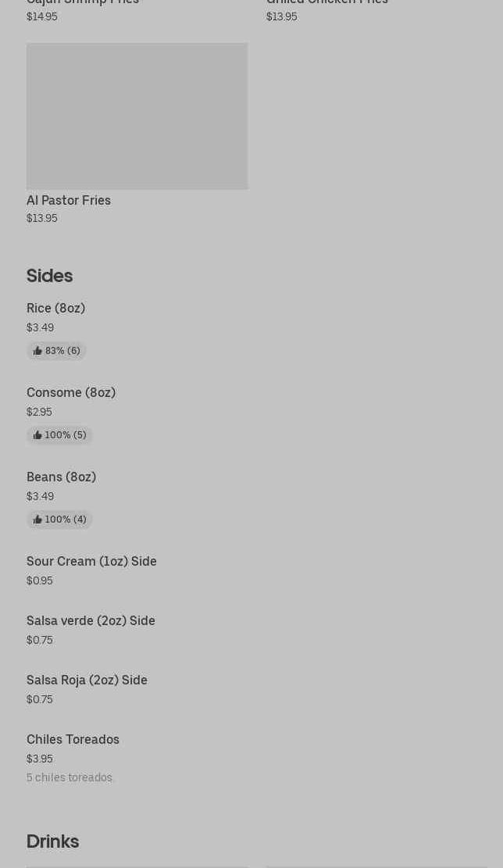Select Salsa Roja (2oz) Side
The width and height of the screenshot is (503, 868).
tap(87, 680)
